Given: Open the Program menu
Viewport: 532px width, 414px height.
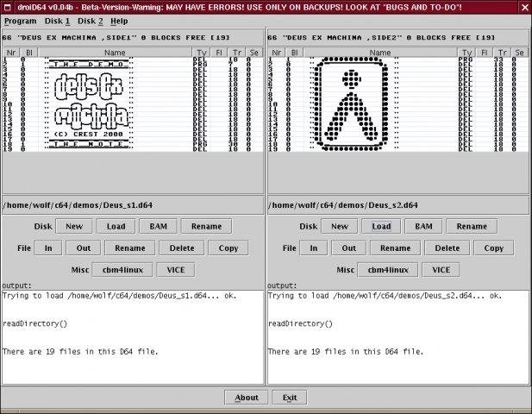Looking at the screenshot, I should point(21,21).
